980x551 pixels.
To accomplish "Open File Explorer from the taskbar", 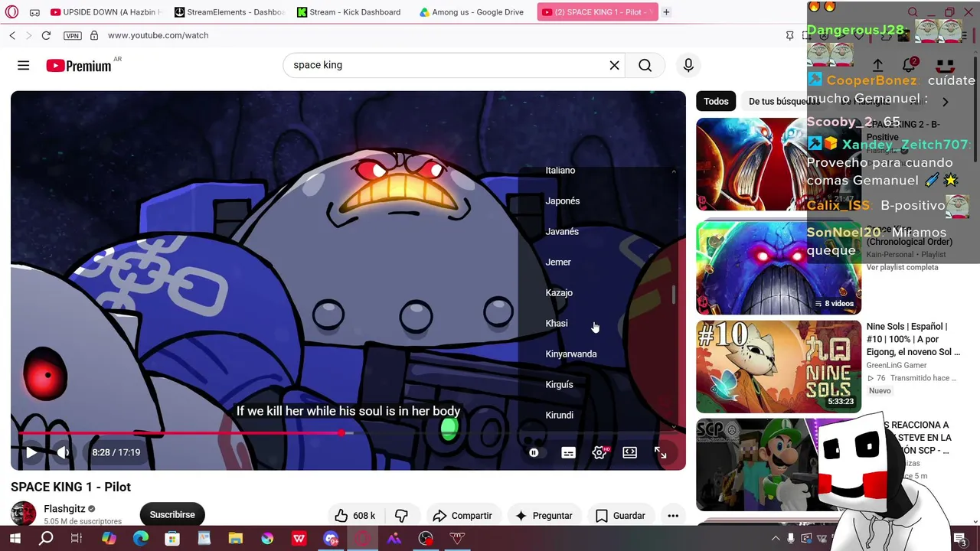I will click(235, 539).
